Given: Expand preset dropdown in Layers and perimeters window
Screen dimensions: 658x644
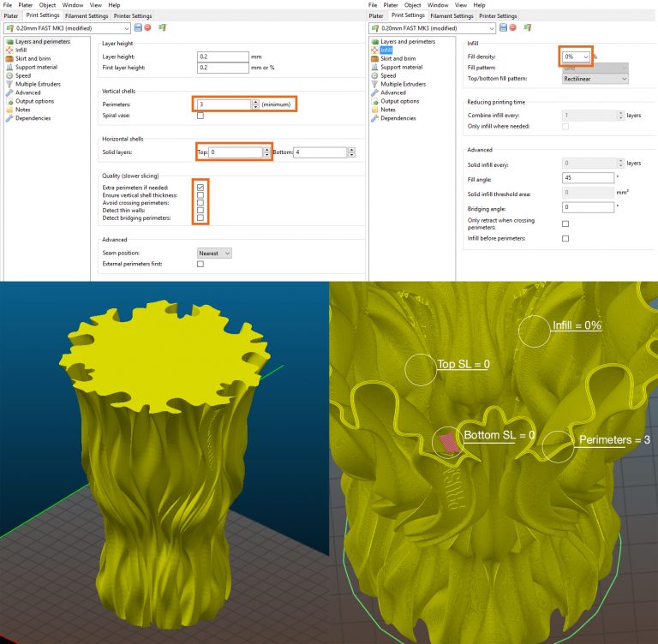Looking at the screenshot, I should click(x=126, y=28).
